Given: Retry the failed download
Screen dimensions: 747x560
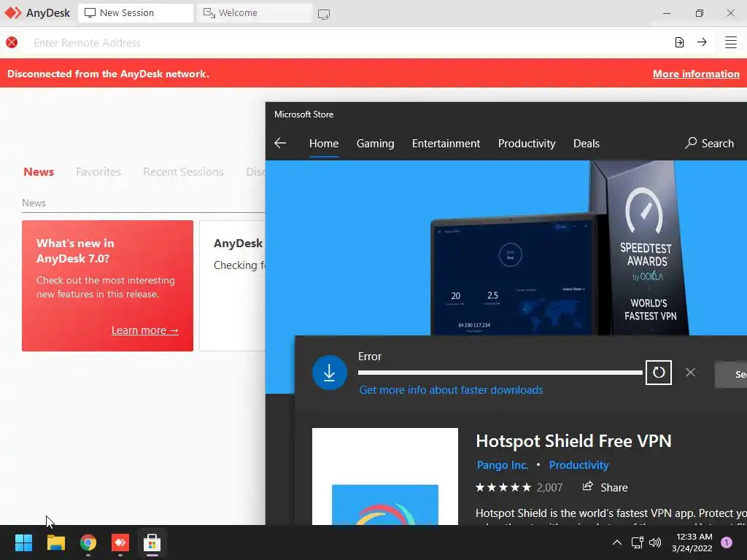Looking at the screenshot, I should click(x=659, y=373).
